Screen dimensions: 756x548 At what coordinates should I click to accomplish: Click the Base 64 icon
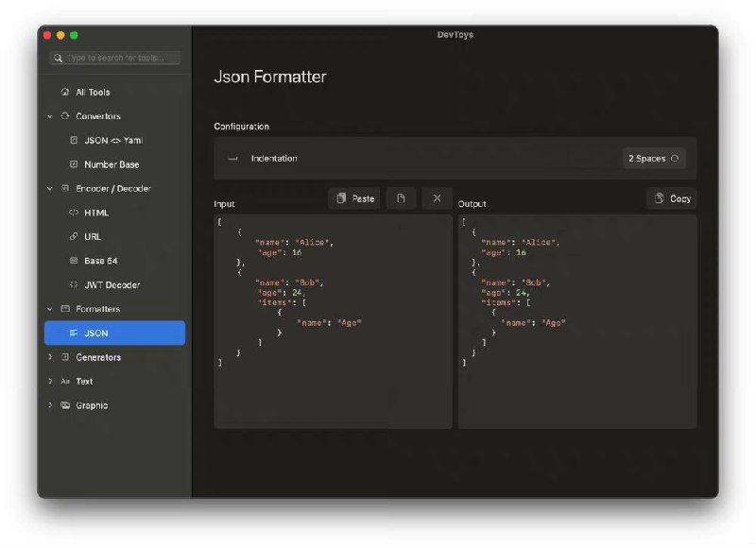tap(74, 261)
